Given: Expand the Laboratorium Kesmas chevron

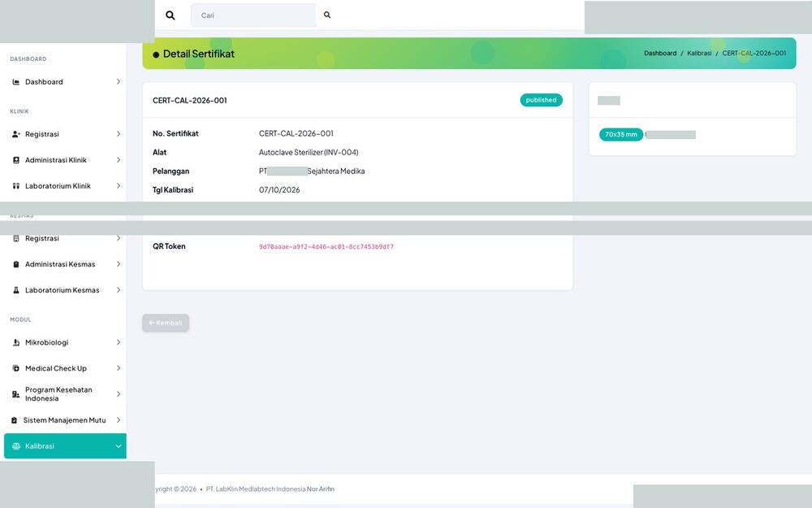Looking at the screenshot, I should click(x=118, y=290).
